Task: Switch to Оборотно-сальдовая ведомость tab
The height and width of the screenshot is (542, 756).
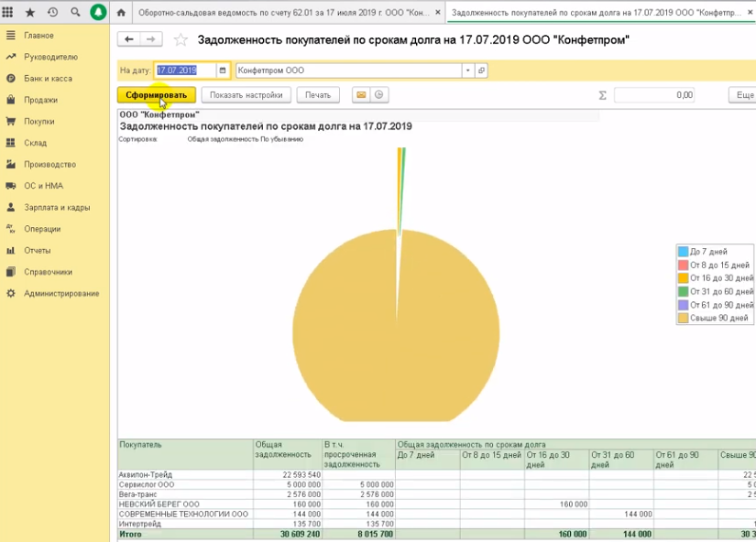Action: (280, 13)
